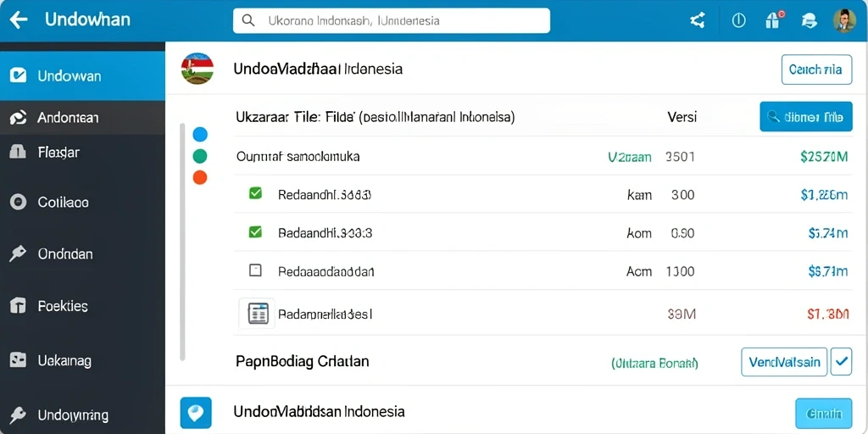Click the round flag logo of UndoaMadafhaal Indonesia
Screen dimensions: 868x434
pos(198,69)
